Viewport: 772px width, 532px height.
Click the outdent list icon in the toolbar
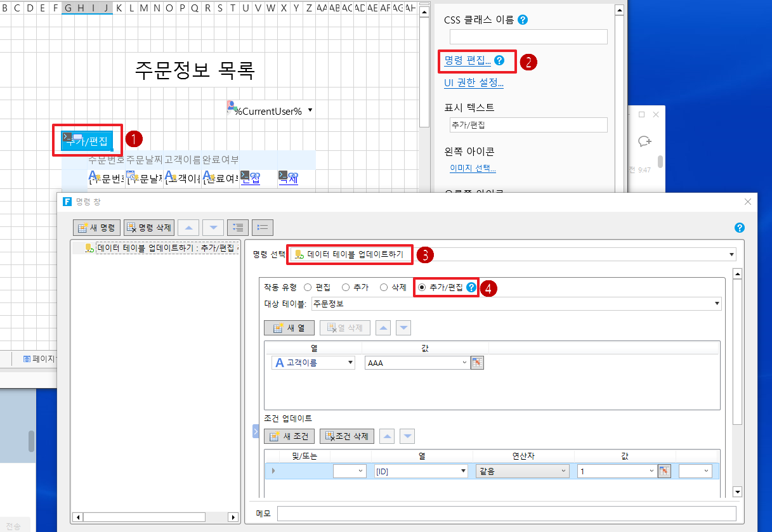tap(263, 228)
